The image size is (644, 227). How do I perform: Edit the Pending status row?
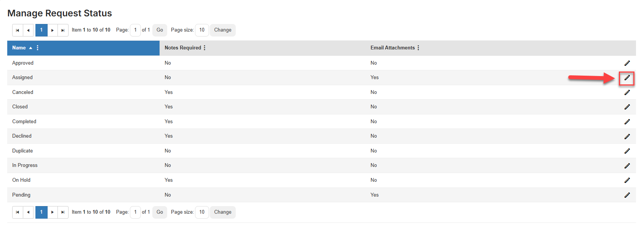click(x=627, y=195)
